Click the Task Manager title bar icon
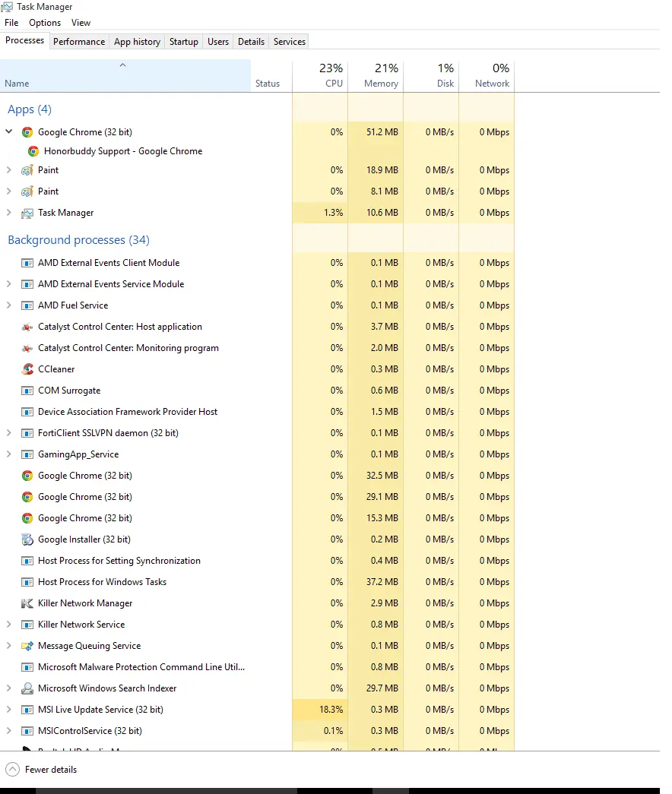Image resolution: width=672 pixels, height=794 pixels. (x=7, y=7)
